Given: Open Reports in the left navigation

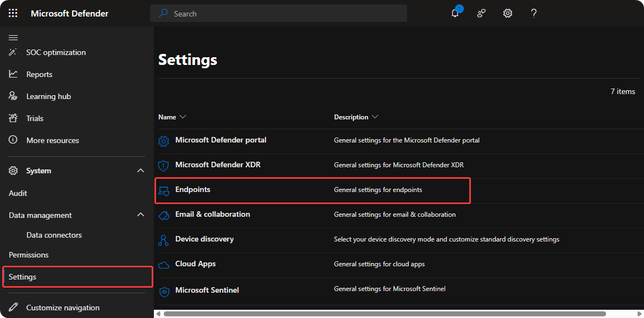Looking at the screenshot, I should 39,74.
